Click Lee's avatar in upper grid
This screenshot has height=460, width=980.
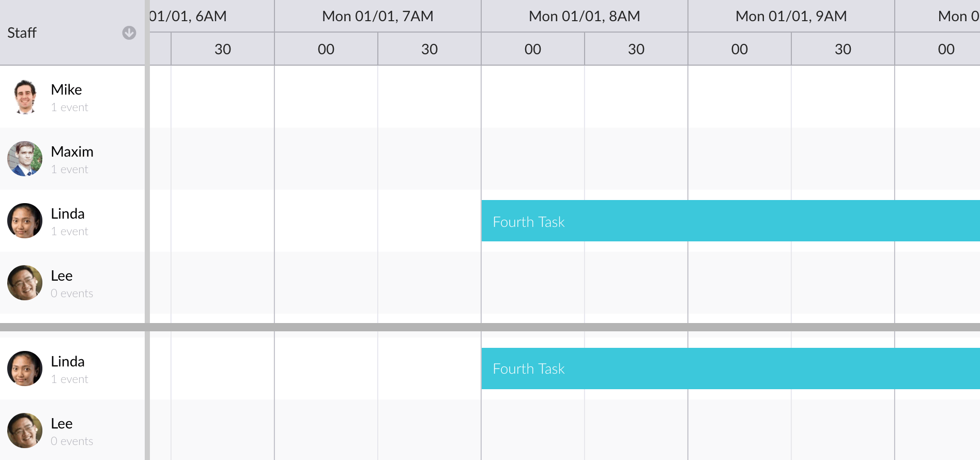pos(25,283)
